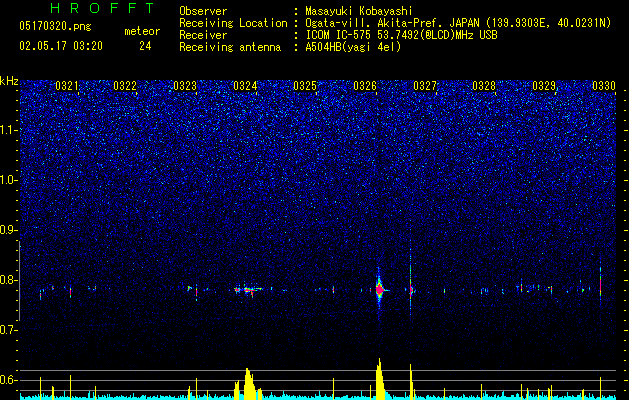Click the meteor label

[x=142, y=31]
